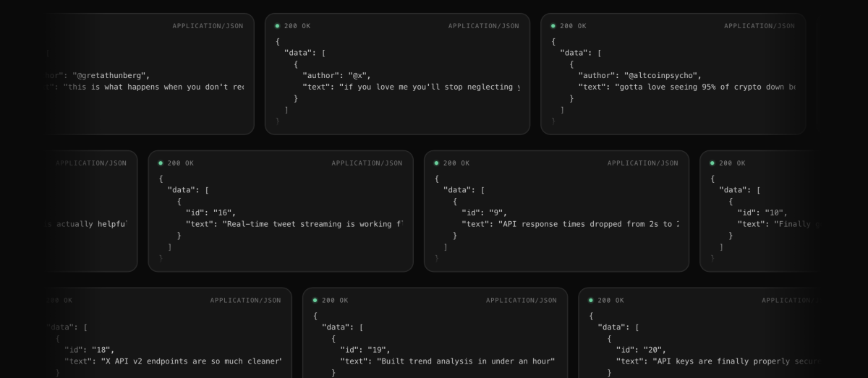Select the 200 OK label in the id 9 card
This screenshot has width=868, height=378.
[x=456, y=163]
